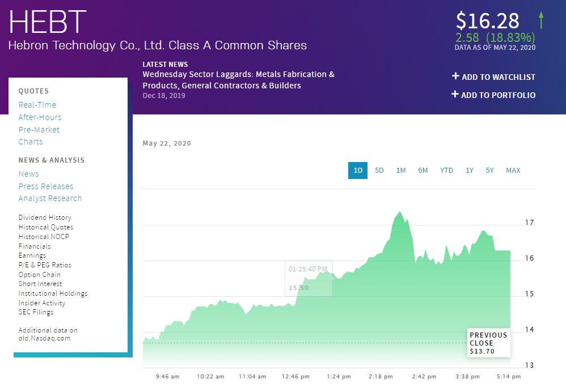Show the 1Y chart range
The height and width of the screenshot is (392, 566).
(x=469, y=170)
